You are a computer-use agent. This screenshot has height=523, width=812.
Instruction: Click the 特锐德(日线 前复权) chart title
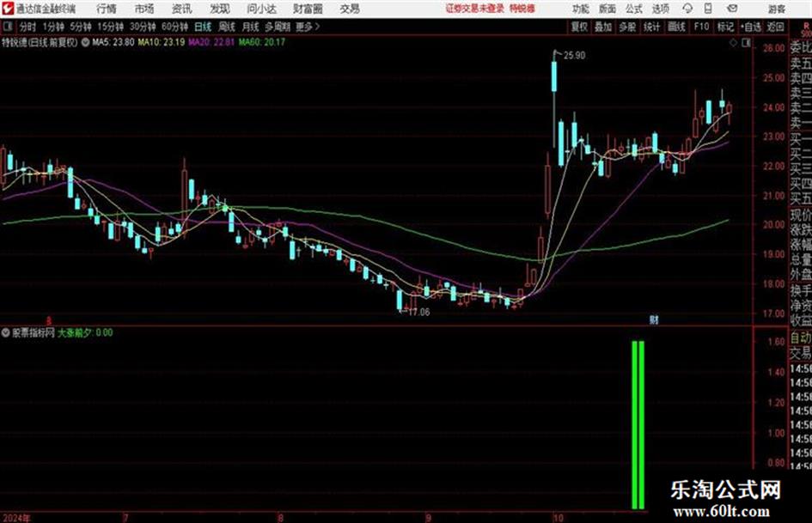pos(40,42)
